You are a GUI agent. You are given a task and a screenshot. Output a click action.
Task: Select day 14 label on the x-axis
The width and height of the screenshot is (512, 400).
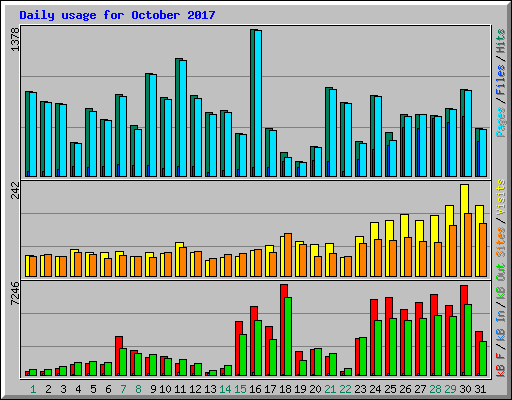(225, 389)
